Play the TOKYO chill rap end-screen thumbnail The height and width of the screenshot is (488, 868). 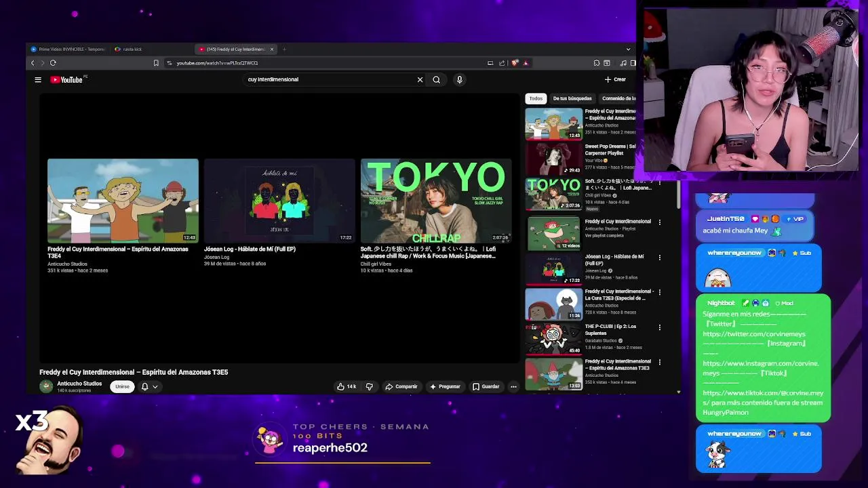point(436,201)
